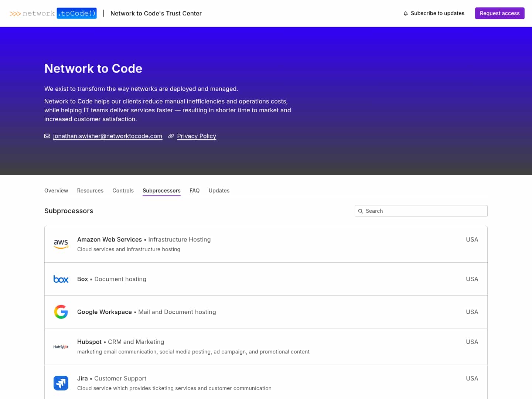Click the Google Workspace name
This screenshot has height=399, width=532.
[105, 312]
